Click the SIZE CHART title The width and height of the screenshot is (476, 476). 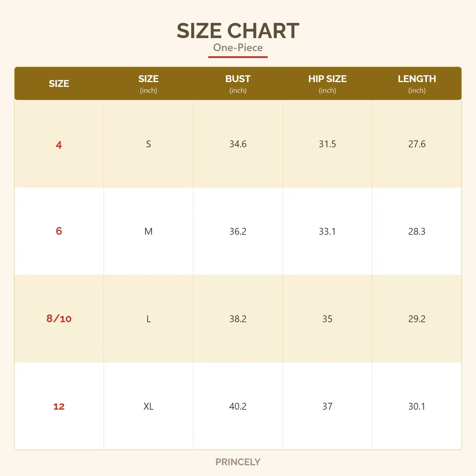(238, 31)
